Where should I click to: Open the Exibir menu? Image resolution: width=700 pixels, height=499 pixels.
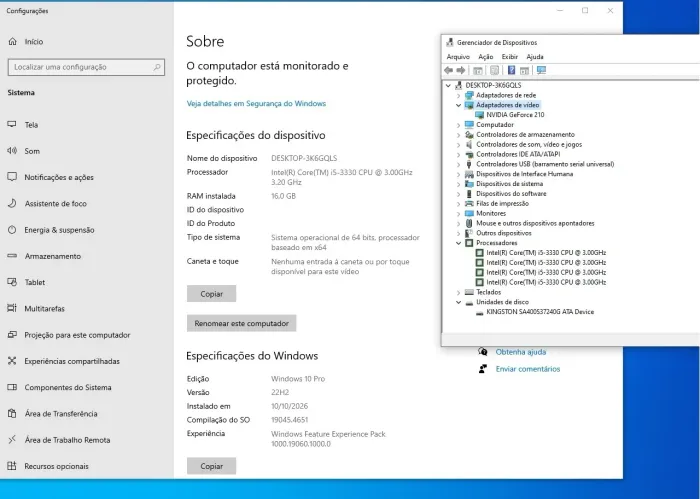tap(509, 57)
